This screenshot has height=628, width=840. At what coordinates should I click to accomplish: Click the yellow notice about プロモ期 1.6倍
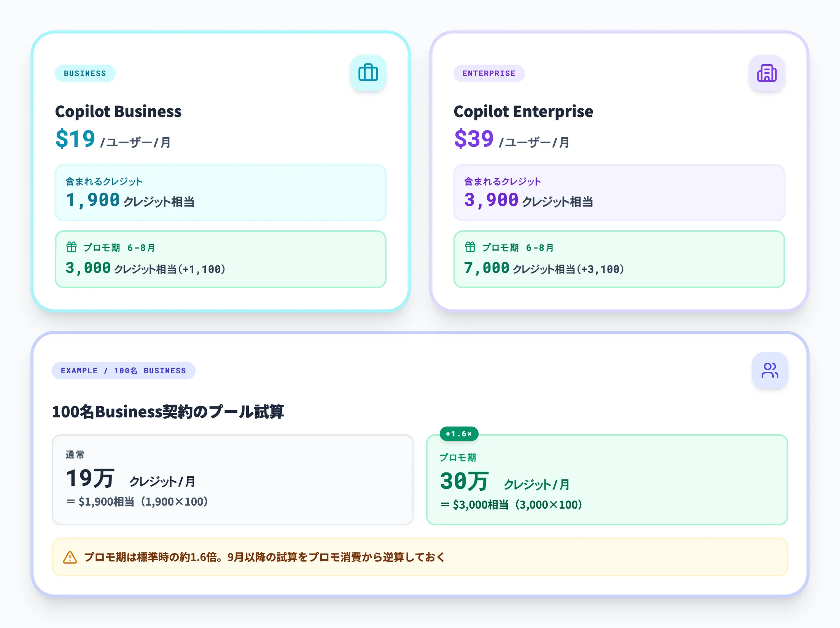coord(420,557)
